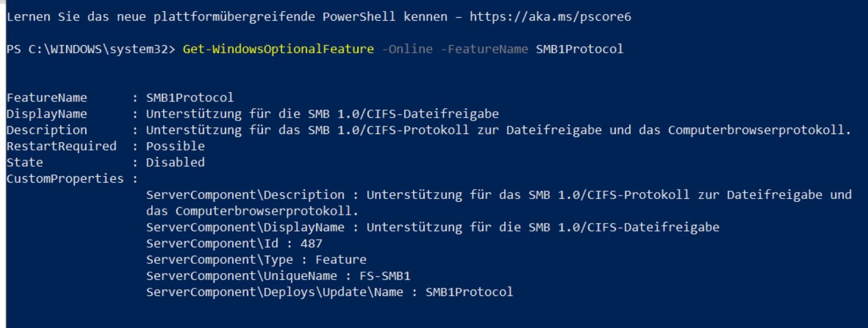Click the https://aka.ms/pscore6 link
This screenshot has width=868, height=328.
tap(550, 17)
